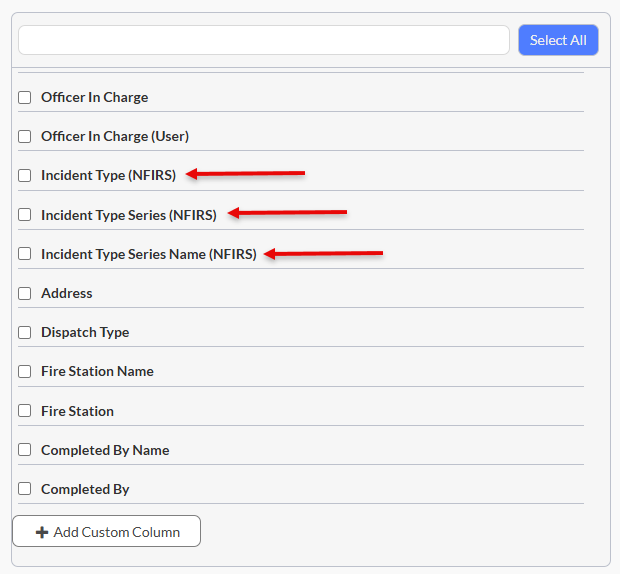Tick the Fire Station checkbox
The image size is (620, 574).
[x=25, y=411]
